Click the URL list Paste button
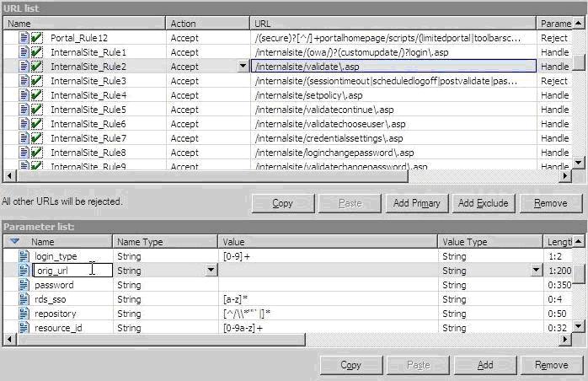 pyautogui.click(x=350, y=203)
